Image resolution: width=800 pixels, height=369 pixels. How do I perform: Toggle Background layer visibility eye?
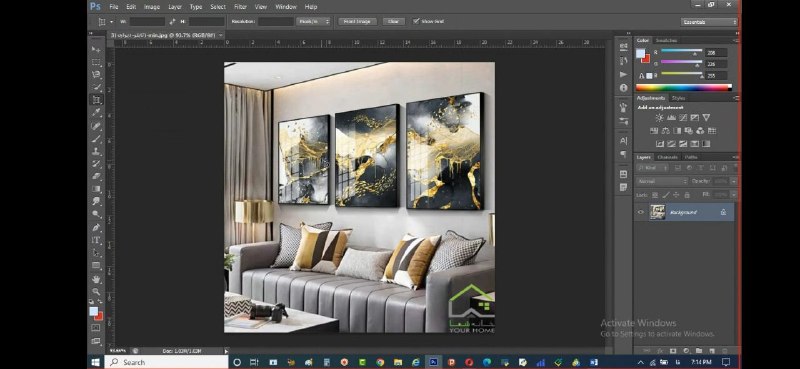click(x=641, y=212)
